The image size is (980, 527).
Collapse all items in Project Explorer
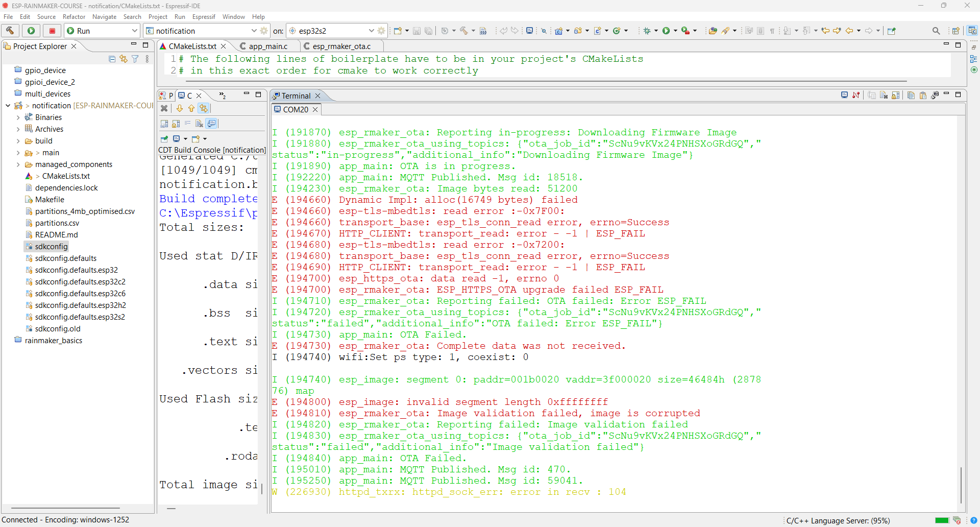[x=112, y=59]
